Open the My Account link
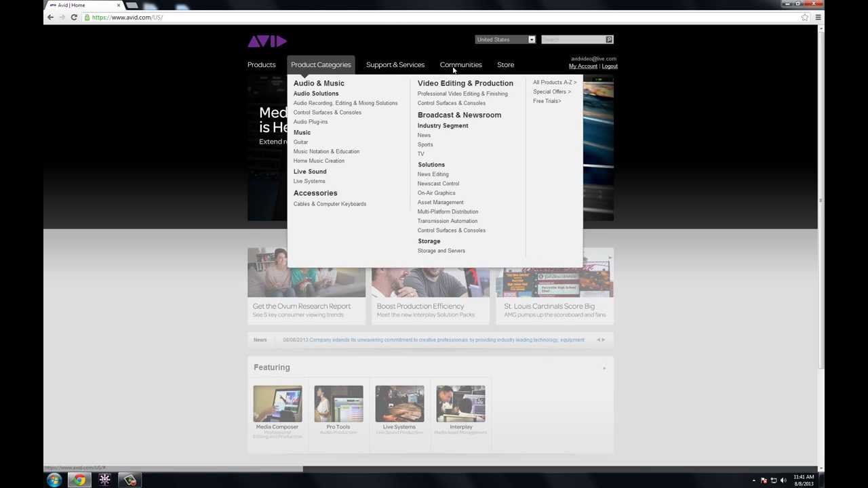Viewport: 868px width, 488px height. [583, 66]
